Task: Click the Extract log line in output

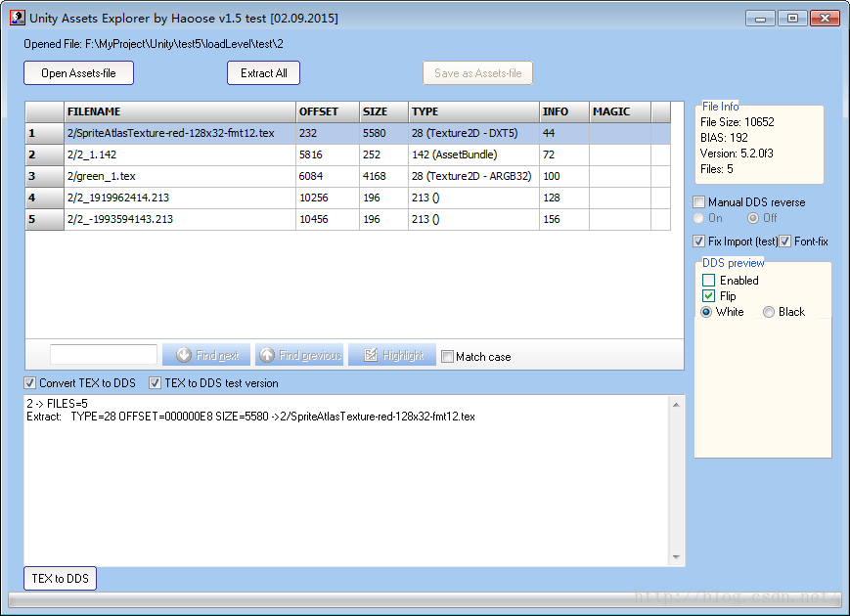Action: [251, 417]
